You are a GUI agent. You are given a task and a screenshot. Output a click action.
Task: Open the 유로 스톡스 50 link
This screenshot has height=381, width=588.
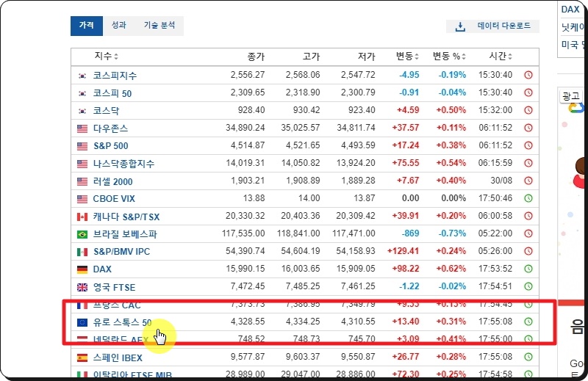pyautogui.click(x=122, y=322)
